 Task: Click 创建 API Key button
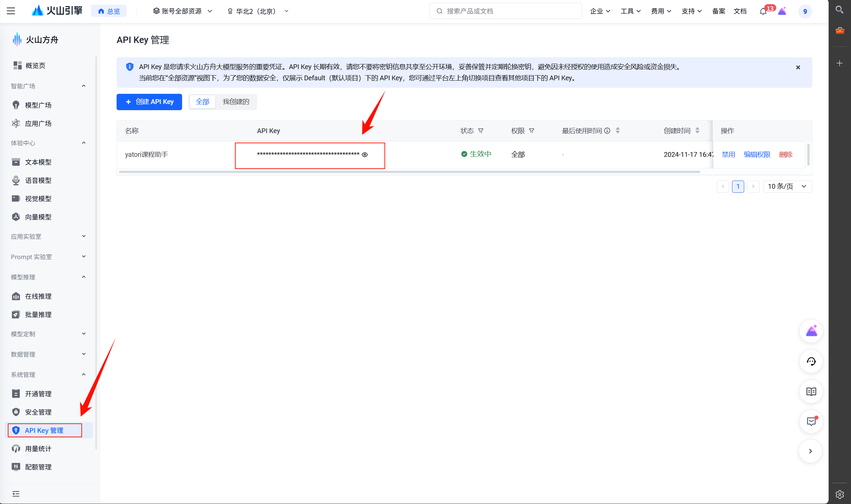tap(149, 102)
